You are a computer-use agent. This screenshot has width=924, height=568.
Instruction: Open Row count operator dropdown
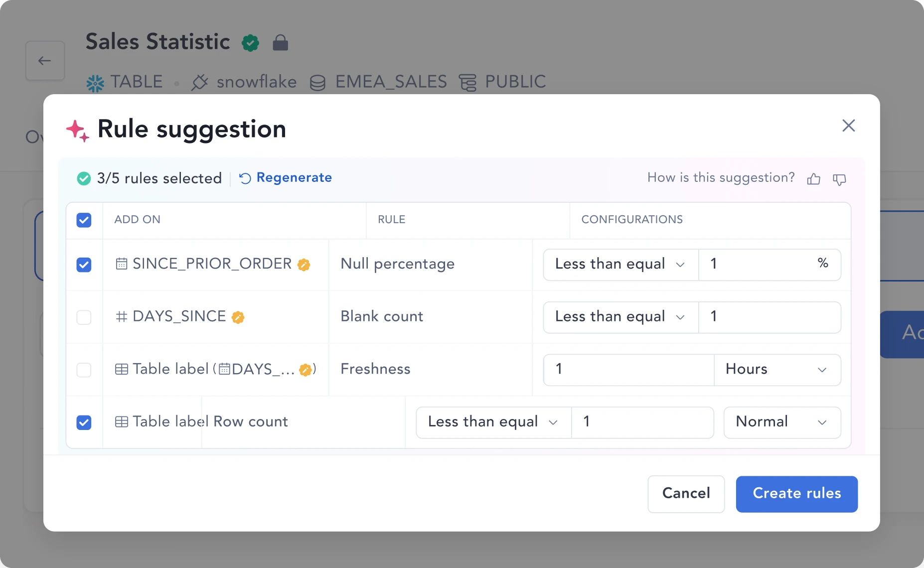point(493,423)
